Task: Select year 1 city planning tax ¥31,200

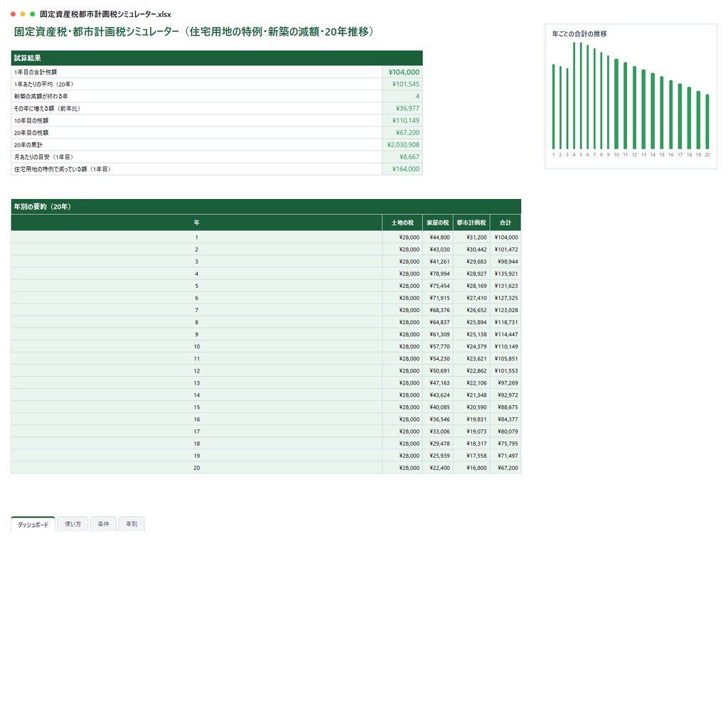Action: (x=471, y=237)
